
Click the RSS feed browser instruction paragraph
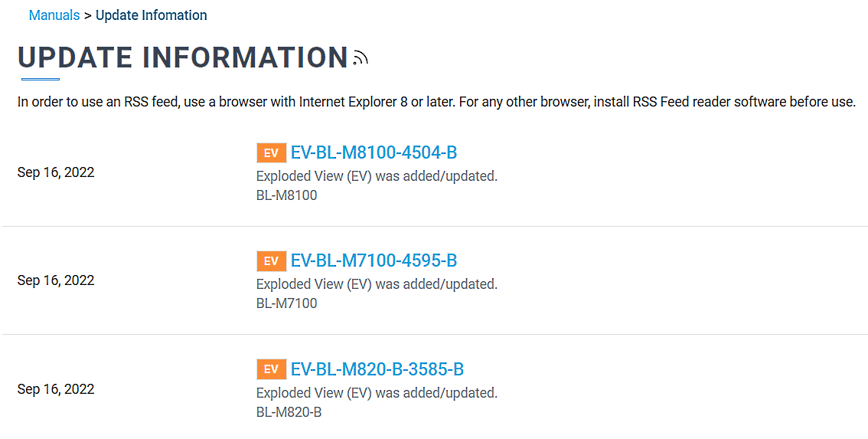tap(436, 102)
